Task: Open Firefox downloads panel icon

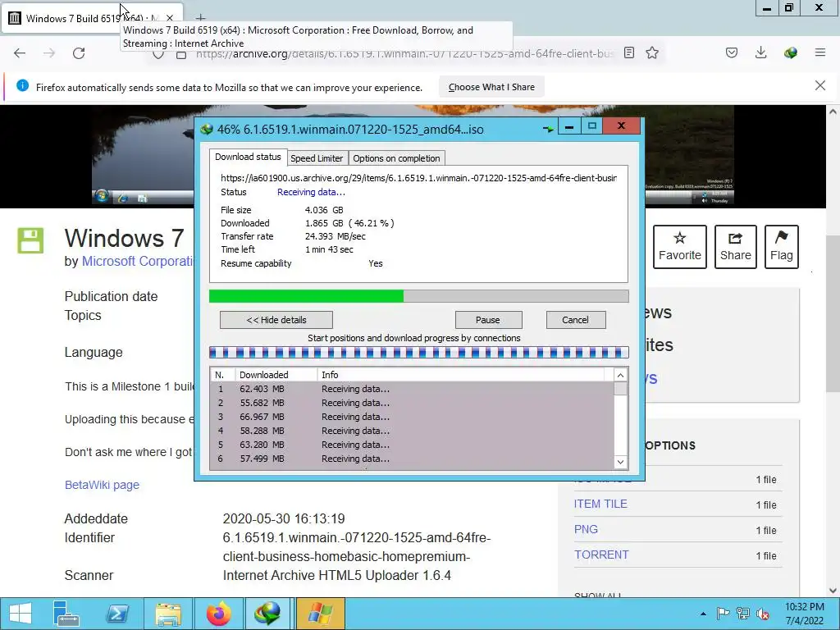Action: click(x=760, y=52)
